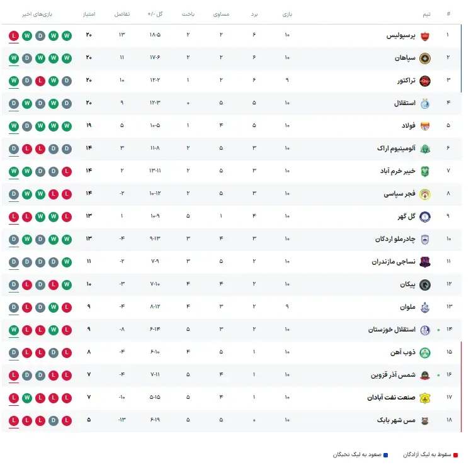The width and height of the screenshot is (476, 475).
Task: Sort table by امتیاز column header
Action: tap(89, 14)
